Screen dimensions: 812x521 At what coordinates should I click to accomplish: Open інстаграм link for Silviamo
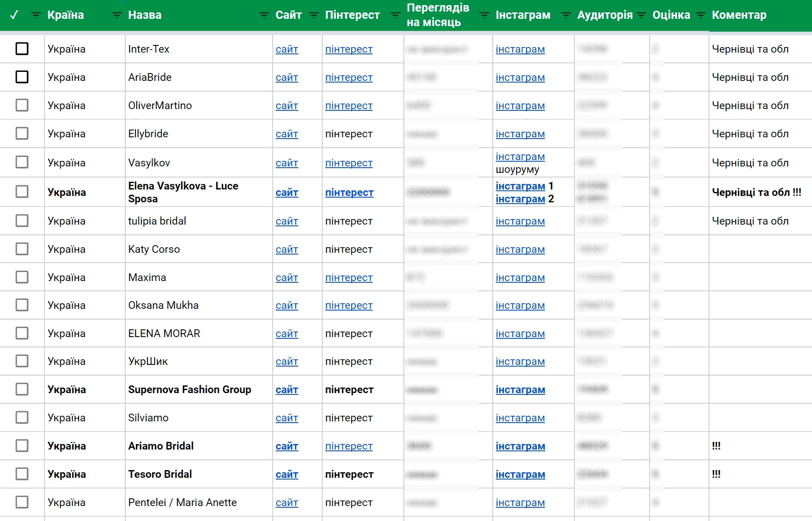[520, 418]
